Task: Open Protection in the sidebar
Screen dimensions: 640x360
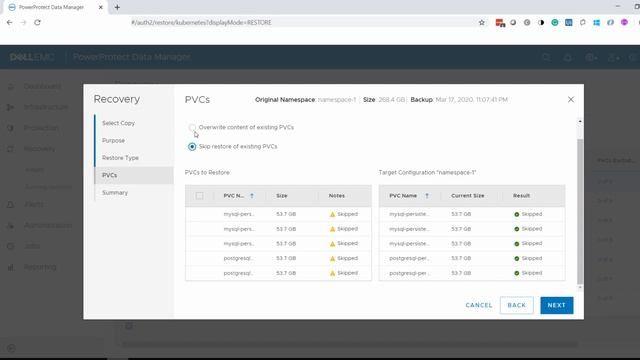Action: point(41,128)
